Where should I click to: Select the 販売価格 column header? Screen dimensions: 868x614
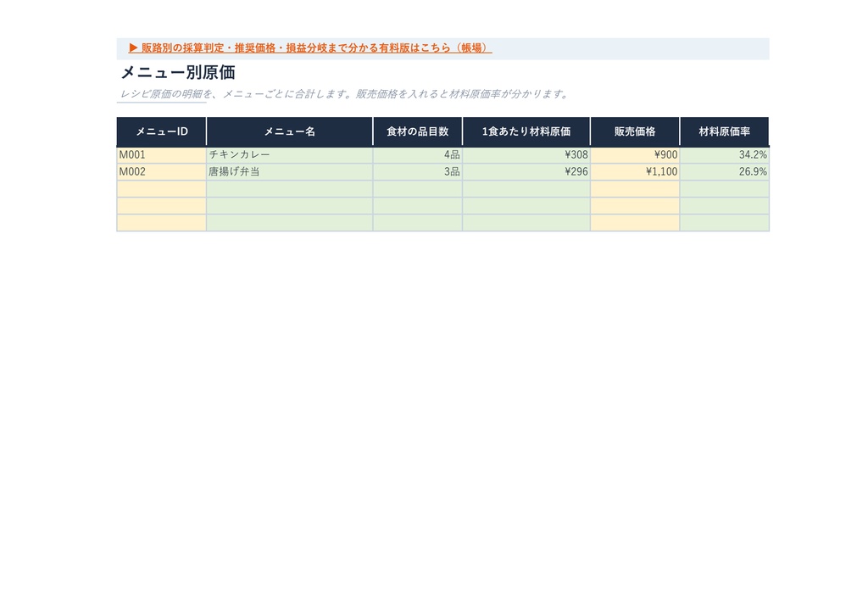tap(635, 131)
